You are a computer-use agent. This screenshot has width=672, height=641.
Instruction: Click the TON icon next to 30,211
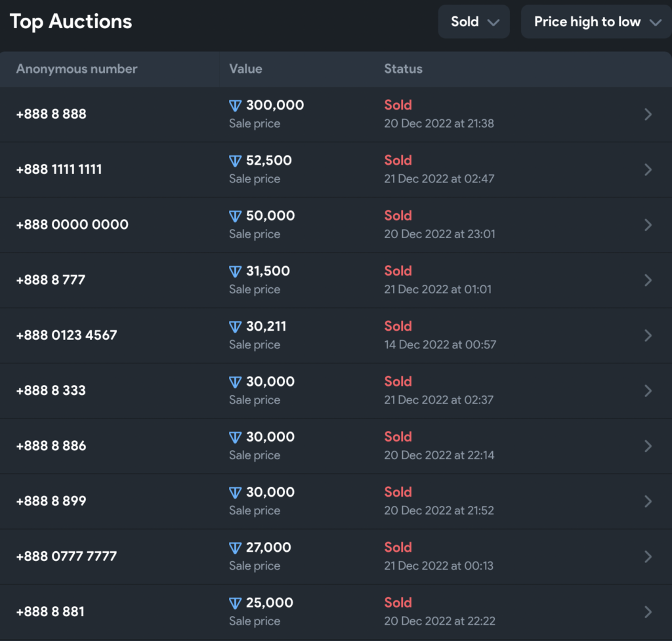tap(236, 327)
